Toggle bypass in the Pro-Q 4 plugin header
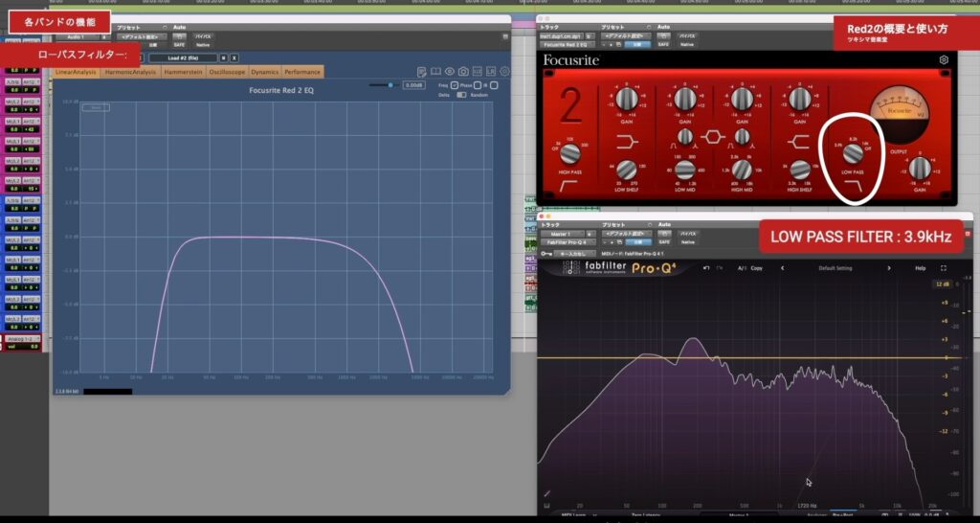The height and width of the screenshot is (523, 980). [x=687, y=234]
